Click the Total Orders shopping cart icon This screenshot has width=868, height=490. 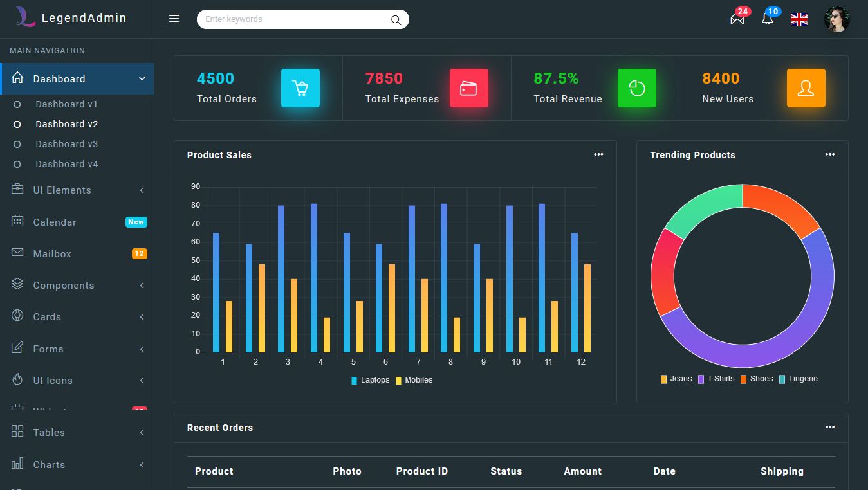point(300,88)
